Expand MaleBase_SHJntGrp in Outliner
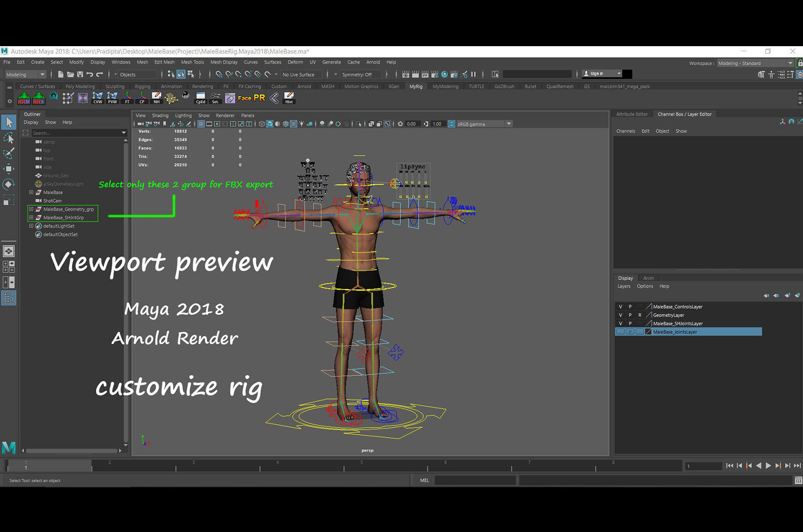The width and height of the screenshot is (803, 532). tap(31, 217)
